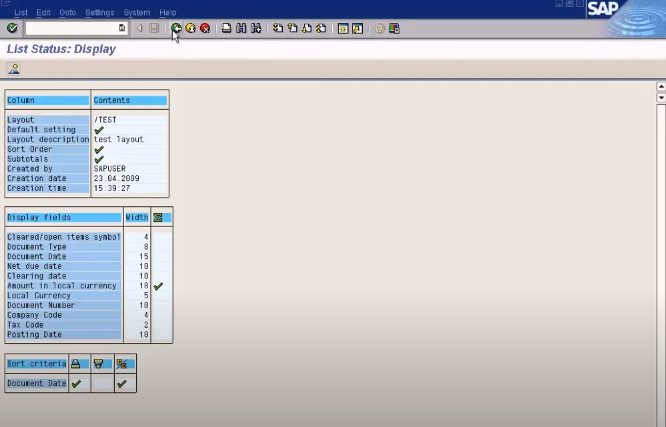Screen dimensions: 666x427
Task: Select 'Document Number' field row
Action: click(x=64, y=305)
